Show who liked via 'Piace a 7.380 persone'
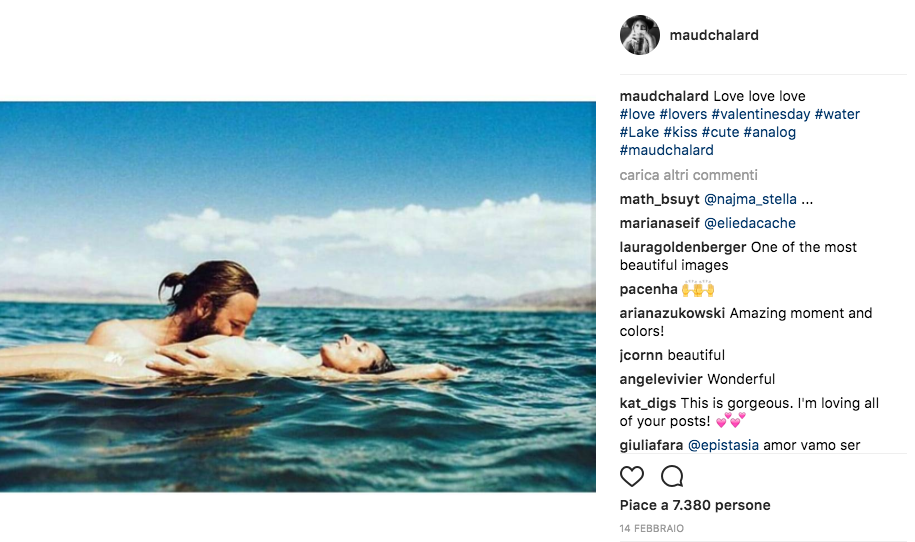 (x=695, y=505)
